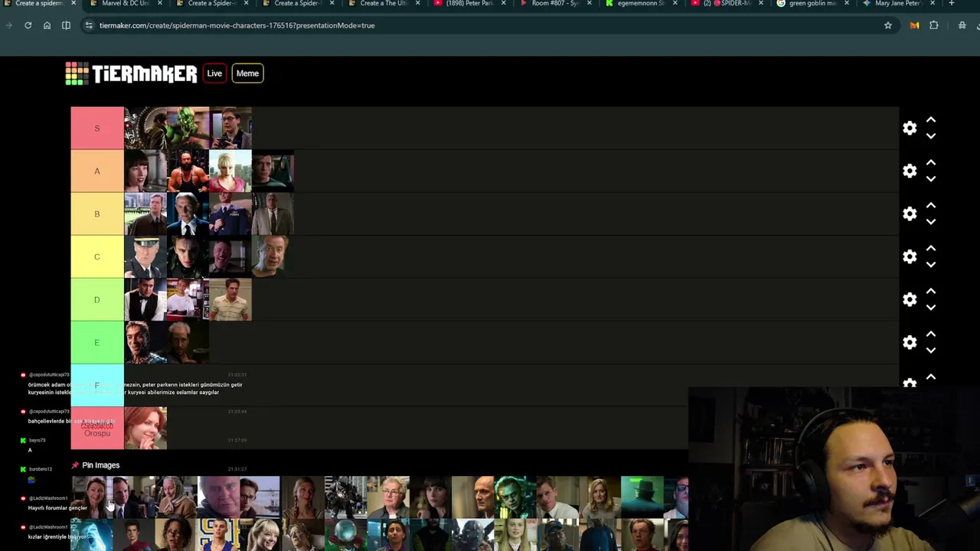The image size is (980, 551).
Task: Move the F tier row up
Action: pyautogui.click(x=931, y=377)
